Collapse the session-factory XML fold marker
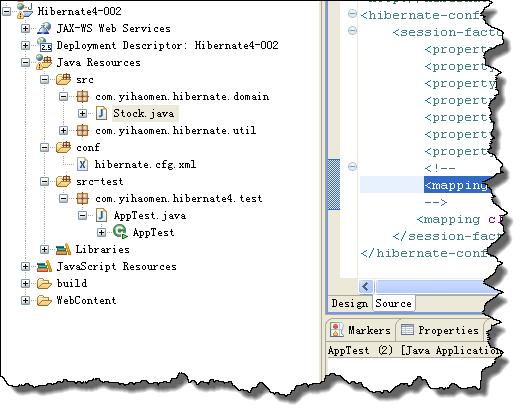This screenshot has height=418, width=528. pyautogui.click(x=352, y=31)
